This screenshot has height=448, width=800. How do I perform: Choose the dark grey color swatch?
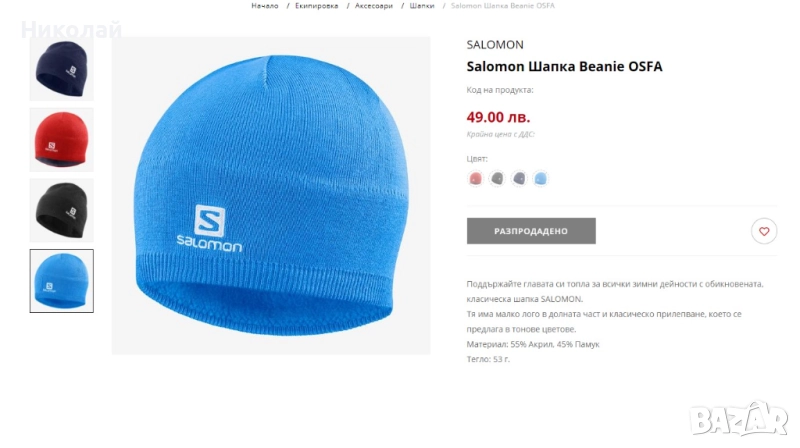pyautogui.click(x=497, y=179)
